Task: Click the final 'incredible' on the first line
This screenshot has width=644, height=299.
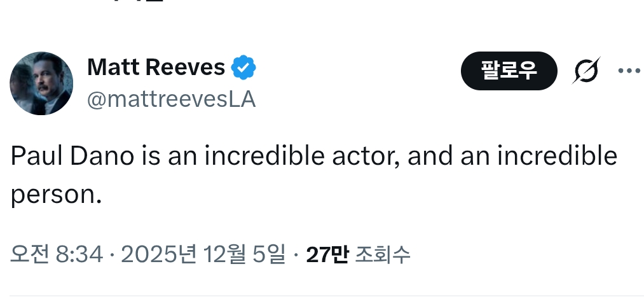Action: tap(557, 156)
